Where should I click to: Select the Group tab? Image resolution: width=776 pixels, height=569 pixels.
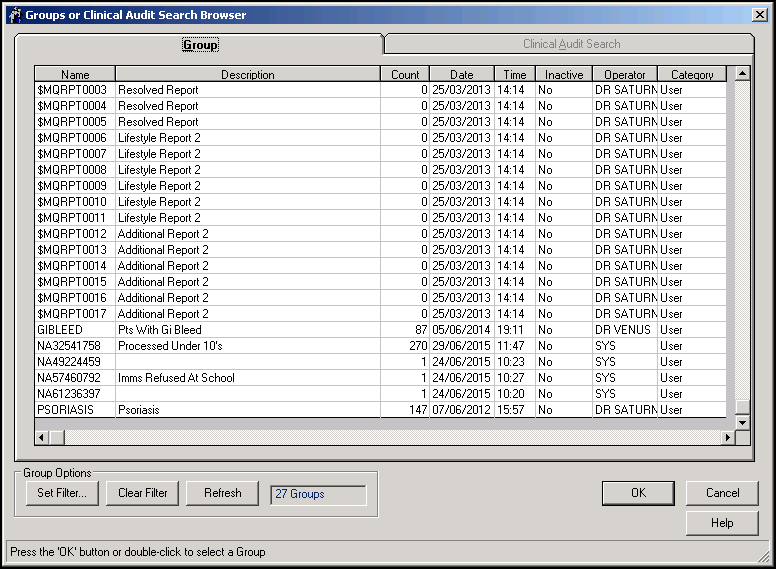(200, 45)
